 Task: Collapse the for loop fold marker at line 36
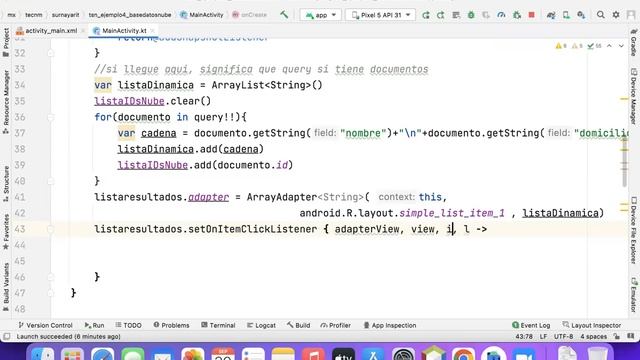pyautogui.click(x=51, y=118)
